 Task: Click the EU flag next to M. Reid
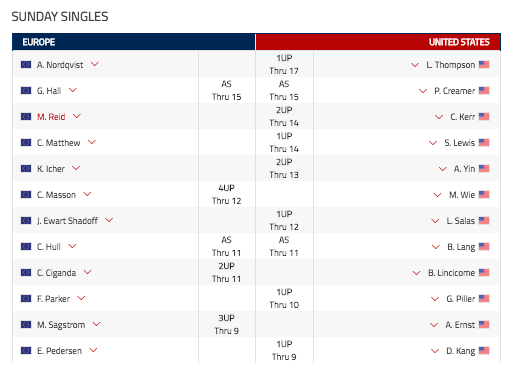point(26,116)
